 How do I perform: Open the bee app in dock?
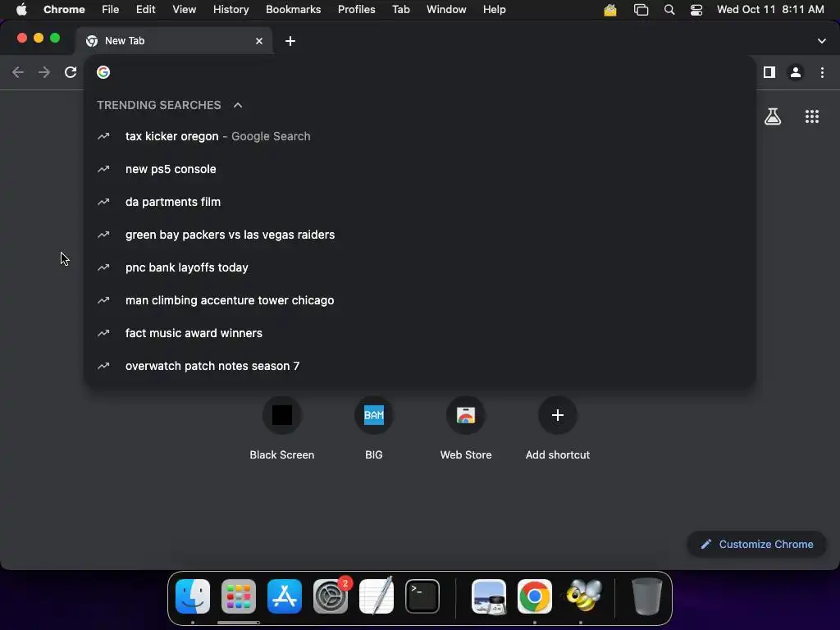point(582,596)
